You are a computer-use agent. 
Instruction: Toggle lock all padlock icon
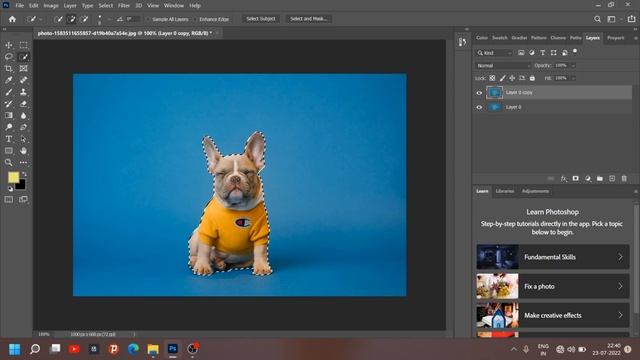click(532, 78)
